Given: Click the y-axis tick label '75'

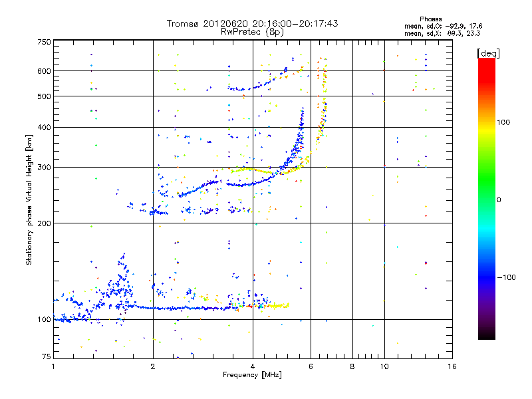Looking at the screenshot, I should click(x=47, y=356).
